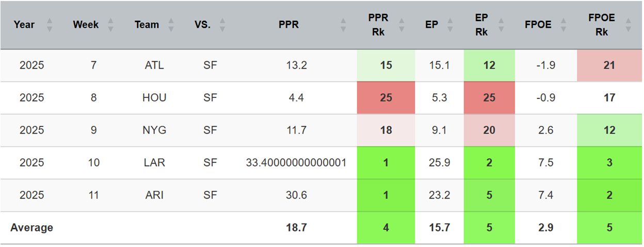Sort the table by Week using arrows

(x=111, y=25)
